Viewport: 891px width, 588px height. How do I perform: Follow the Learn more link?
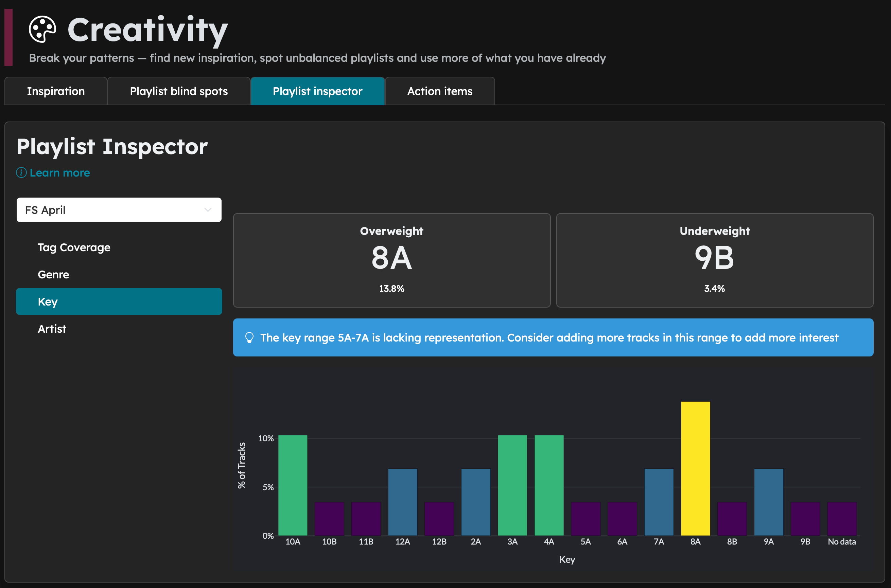(60, 172)
